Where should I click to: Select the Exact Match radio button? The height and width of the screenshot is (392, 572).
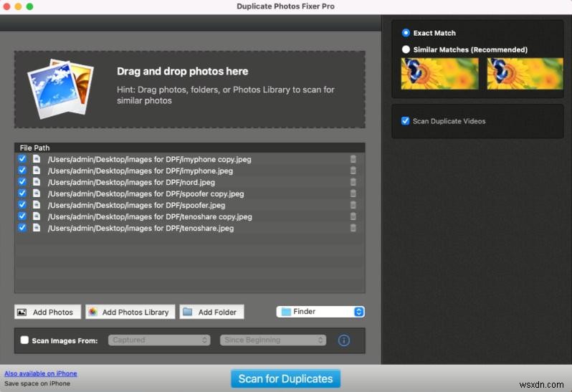click(406, 33)
